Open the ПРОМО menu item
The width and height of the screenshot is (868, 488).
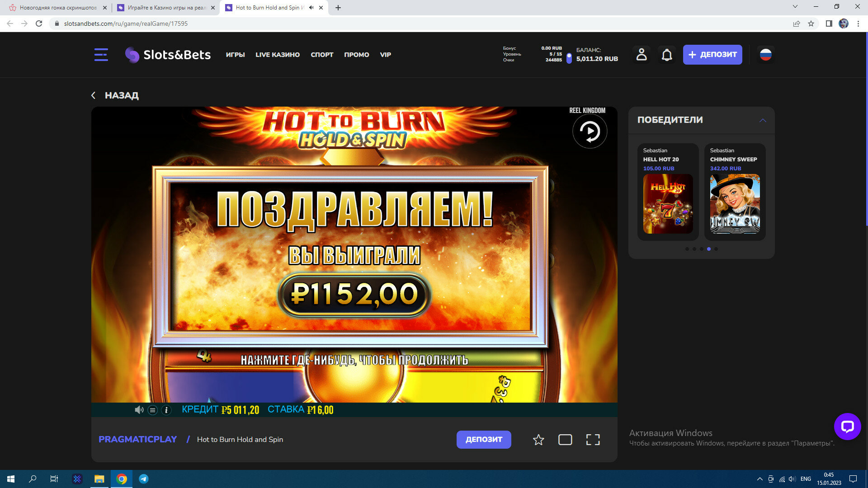pos(356,55)
